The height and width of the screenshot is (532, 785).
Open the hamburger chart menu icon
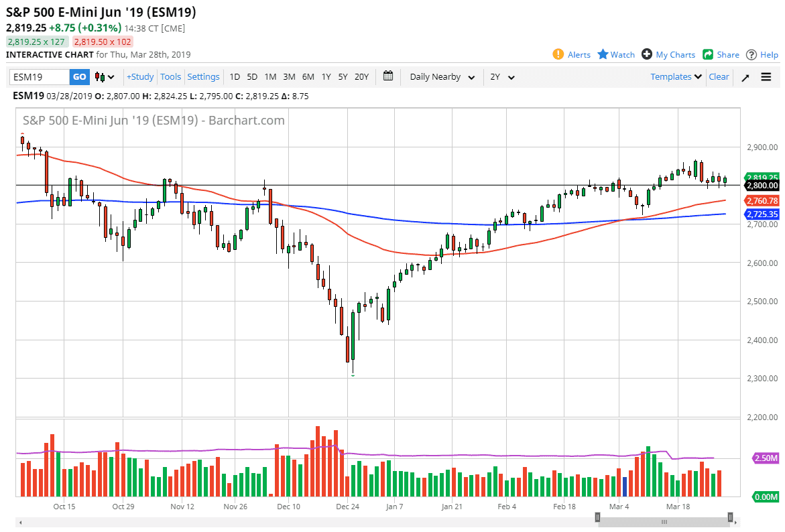click(x=765, y=77)
